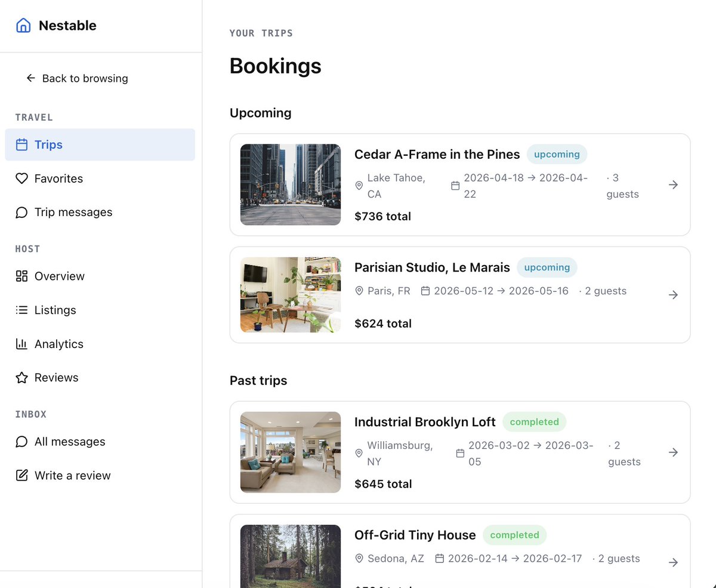Click the Williamsburg, NY location text

click(400, 454)
